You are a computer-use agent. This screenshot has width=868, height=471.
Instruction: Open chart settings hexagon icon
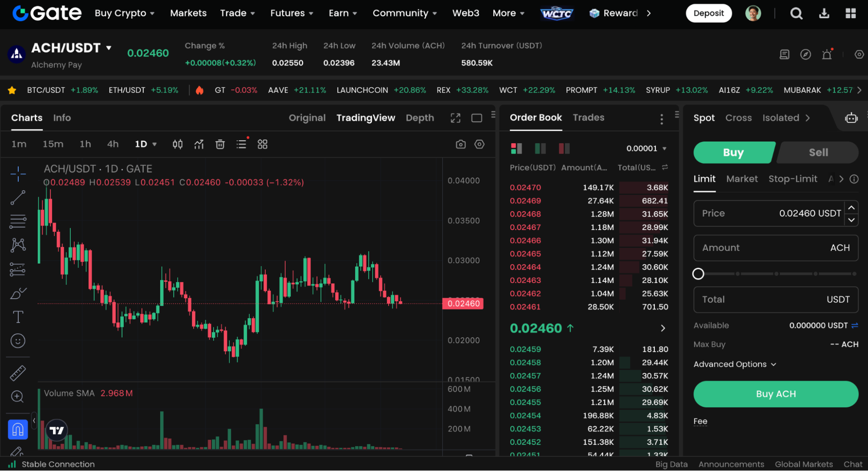click(479, 144)
